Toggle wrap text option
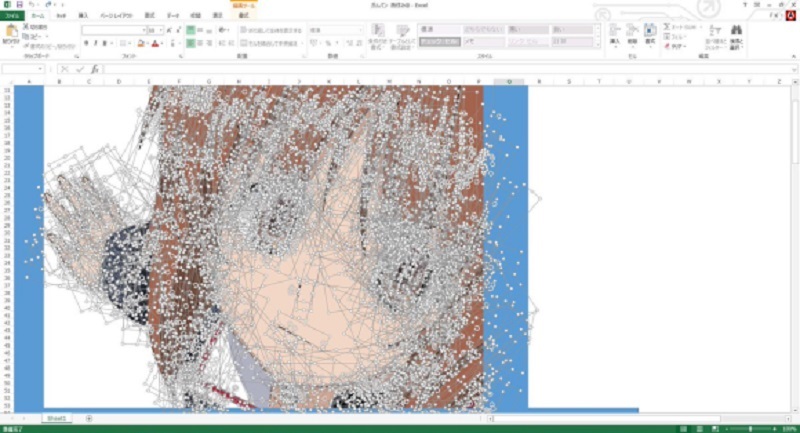Screen dimensions: 800x433 pos(271,31)
